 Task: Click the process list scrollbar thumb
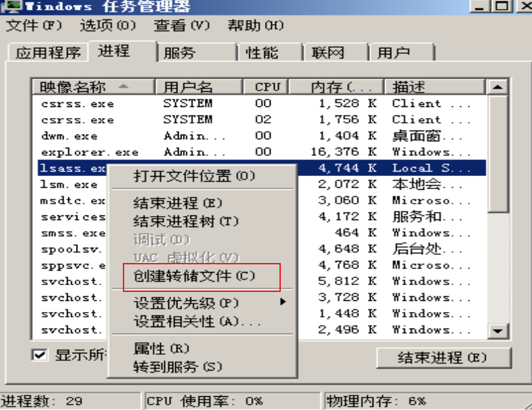(497, 154)
